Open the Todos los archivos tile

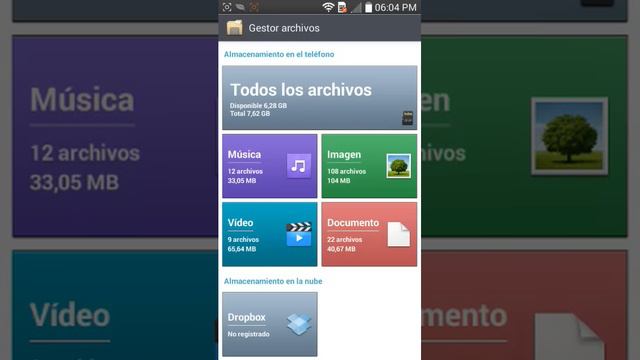(320, 98)
